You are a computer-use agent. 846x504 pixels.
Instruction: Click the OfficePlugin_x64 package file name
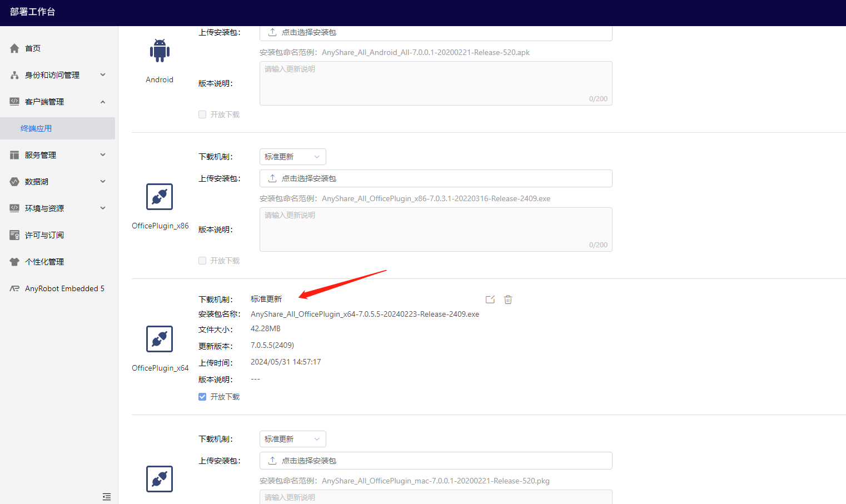[365, 314]
